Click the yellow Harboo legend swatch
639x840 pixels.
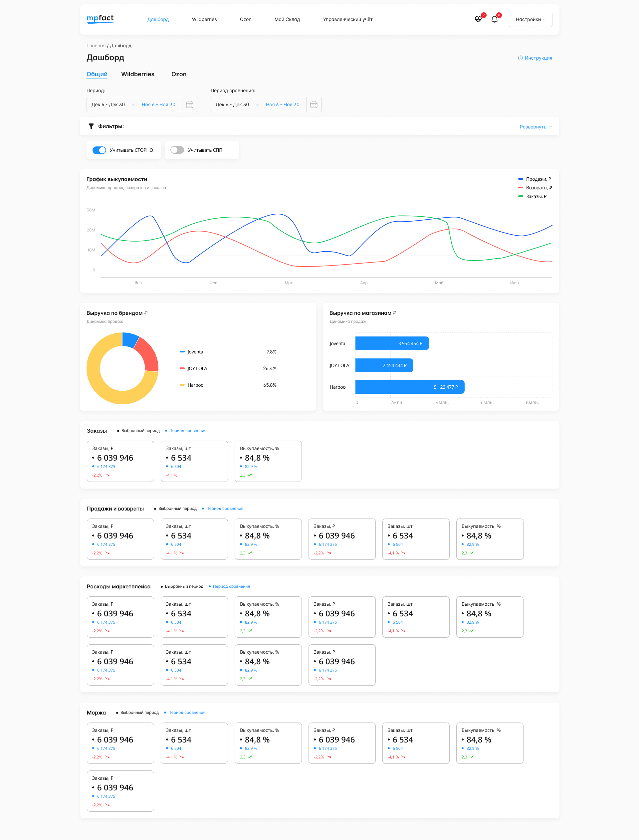click(182, 385)
